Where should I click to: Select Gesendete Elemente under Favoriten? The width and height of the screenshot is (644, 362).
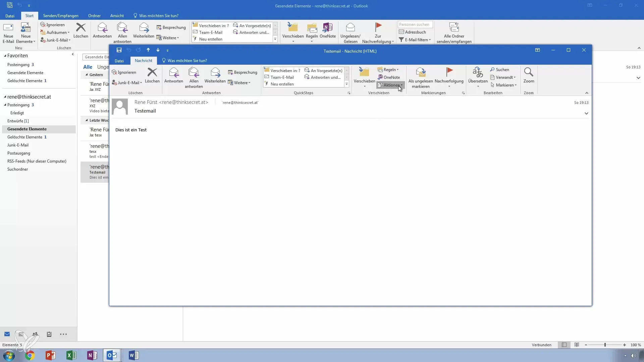(x=25, y=73)
